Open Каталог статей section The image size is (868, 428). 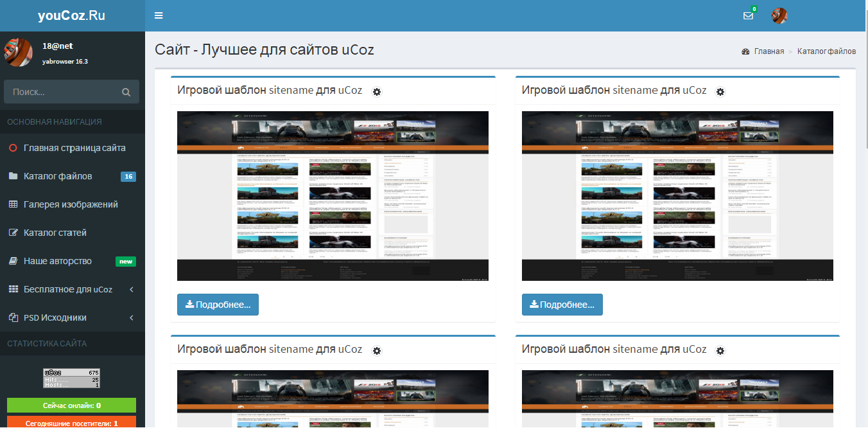click(x=73, y=233)
